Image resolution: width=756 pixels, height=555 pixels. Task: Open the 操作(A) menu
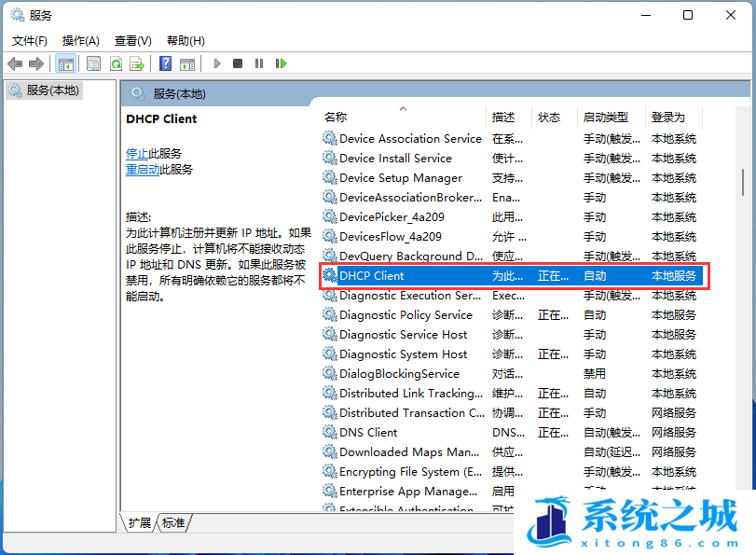(x=80, y=41)
